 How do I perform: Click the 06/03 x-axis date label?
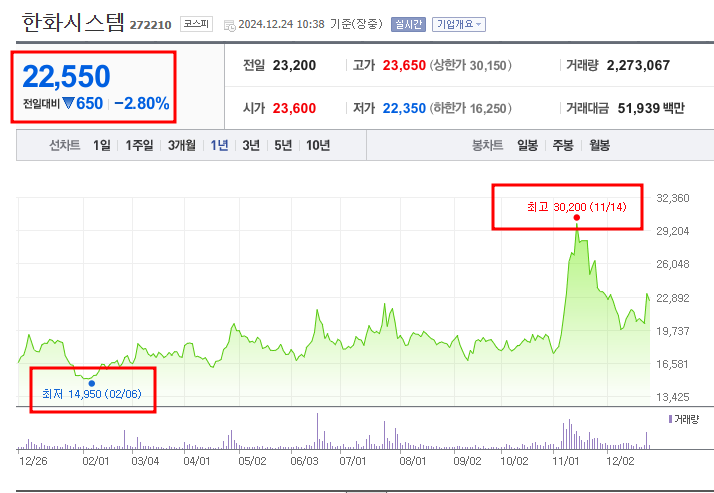click(x=304, y=461)
